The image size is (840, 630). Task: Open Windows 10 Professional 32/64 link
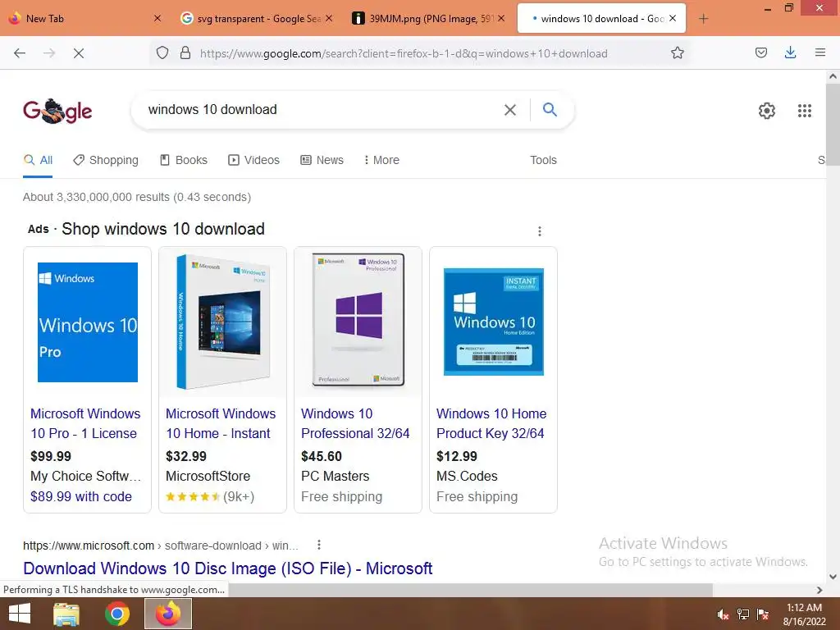click(355, 424)
